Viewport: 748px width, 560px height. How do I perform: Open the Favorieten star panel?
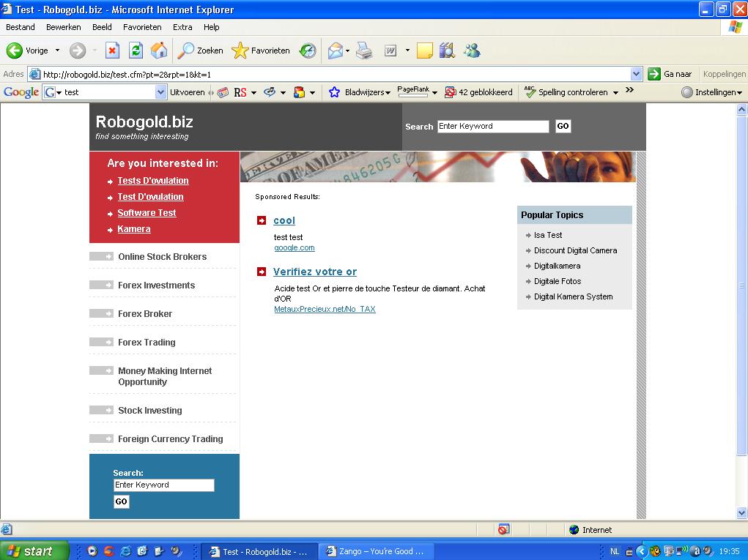click(261, 50)
